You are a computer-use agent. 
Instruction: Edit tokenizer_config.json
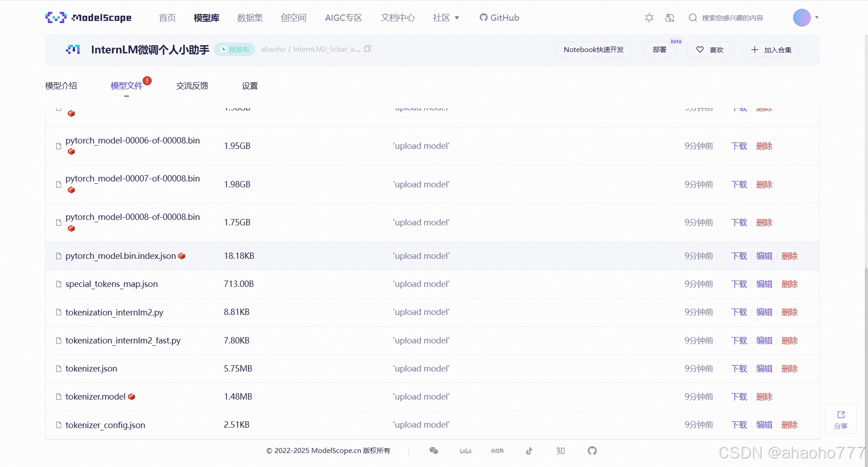coord(764,424)
